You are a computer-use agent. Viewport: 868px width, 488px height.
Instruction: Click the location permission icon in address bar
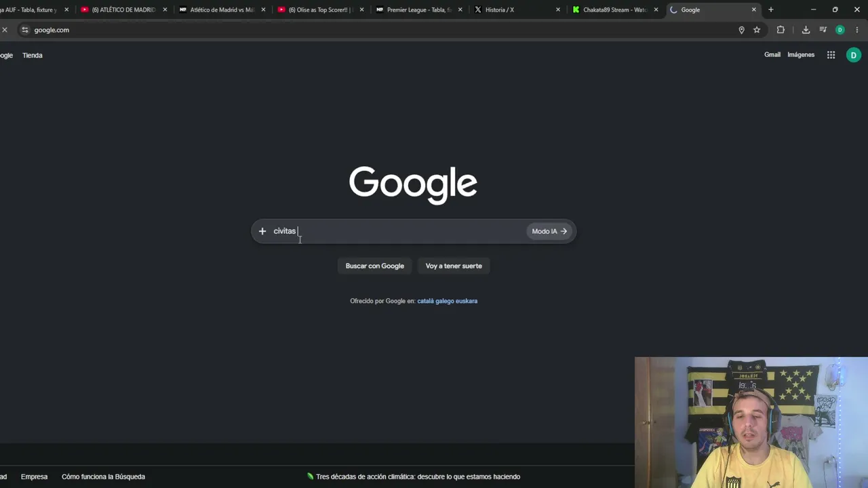click(x=741, y=30)
